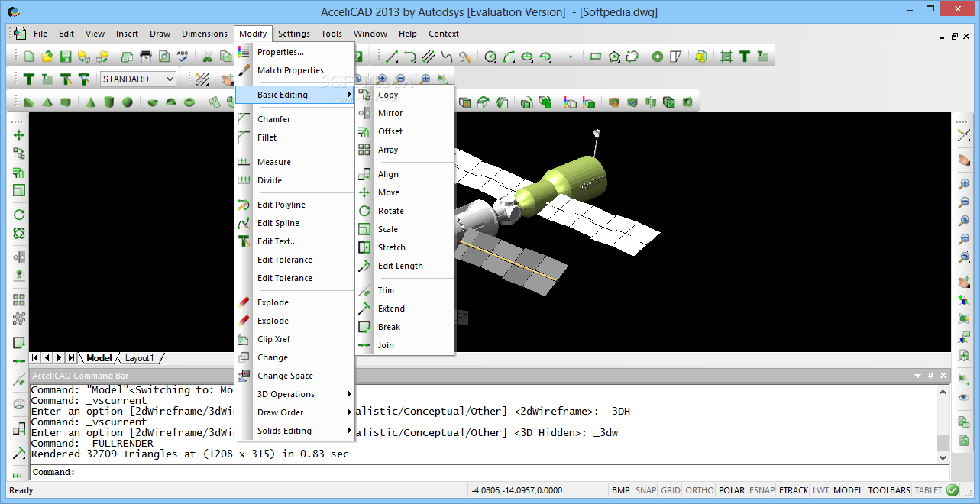This screenshot has height=504, width=980.
Task: Click the Edit Polyline menu entry
Action: (295, 205)
